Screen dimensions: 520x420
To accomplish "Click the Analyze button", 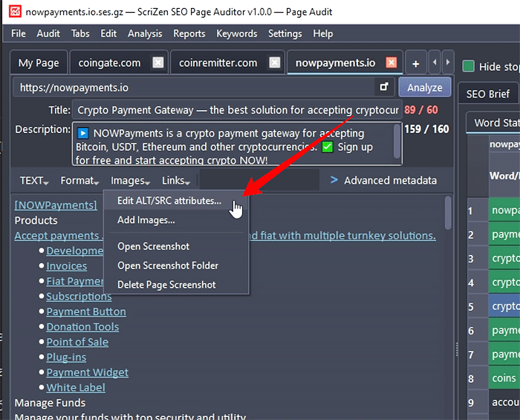I will click(425, 88).
